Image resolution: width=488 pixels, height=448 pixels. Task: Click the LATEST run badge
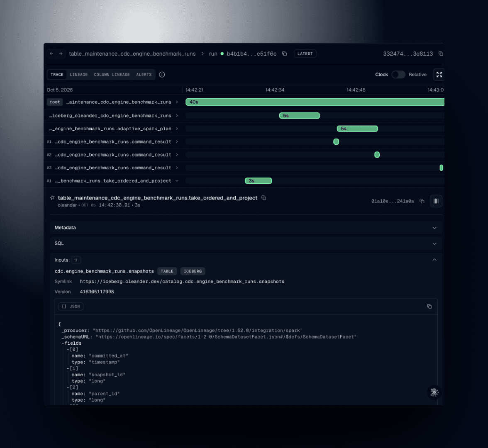click(x=305, y=54)
